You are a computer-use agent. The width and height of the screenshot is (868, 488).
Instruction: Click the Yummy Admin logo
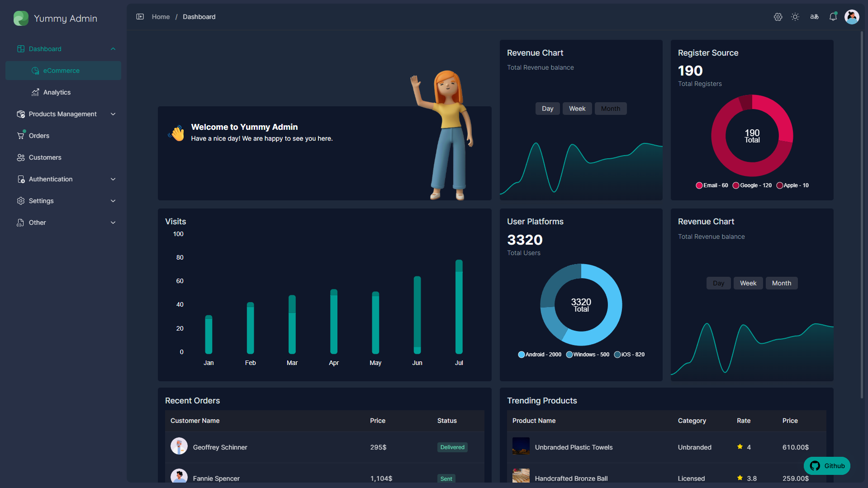pos(21,19)
